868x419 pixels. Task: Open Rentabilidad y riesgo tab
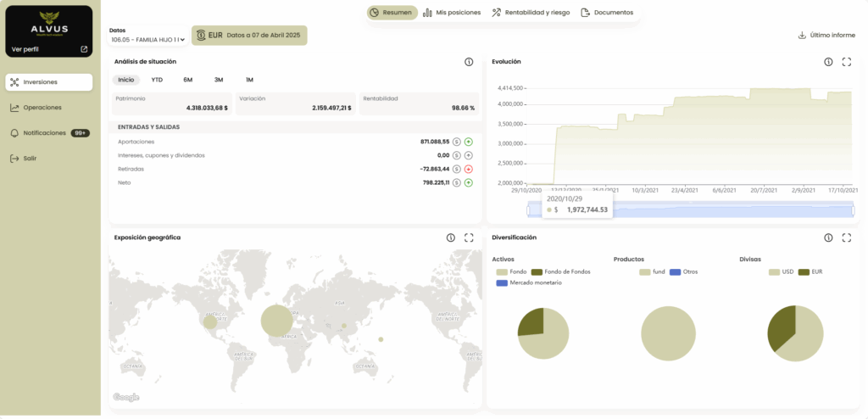(530, 13)
